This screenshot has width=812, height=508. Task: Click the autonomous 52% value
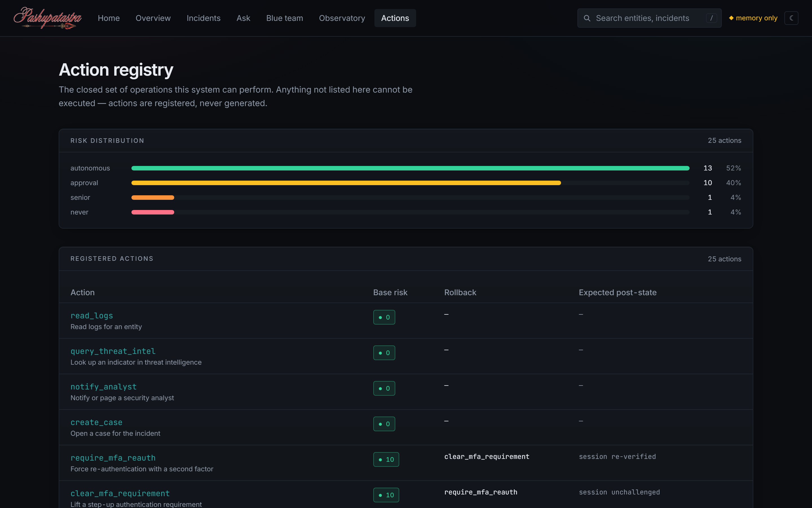734,168
